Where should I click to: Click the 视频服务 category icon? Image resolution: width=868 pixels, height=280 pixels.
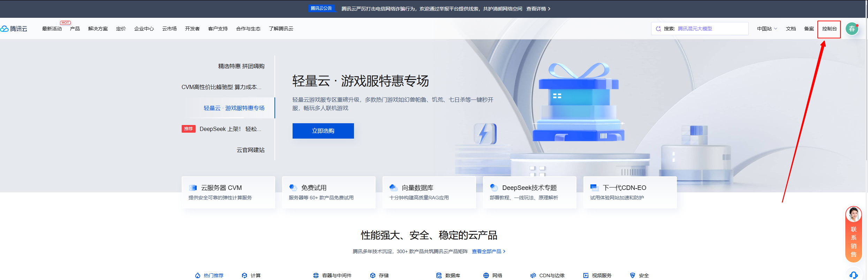tap(586, 275)
